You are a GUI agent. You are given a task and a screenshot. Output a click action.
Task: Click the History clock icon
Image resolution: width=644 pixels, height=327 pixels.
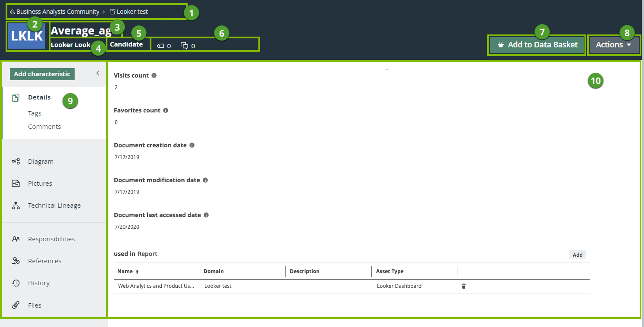(x=16, y=283)
